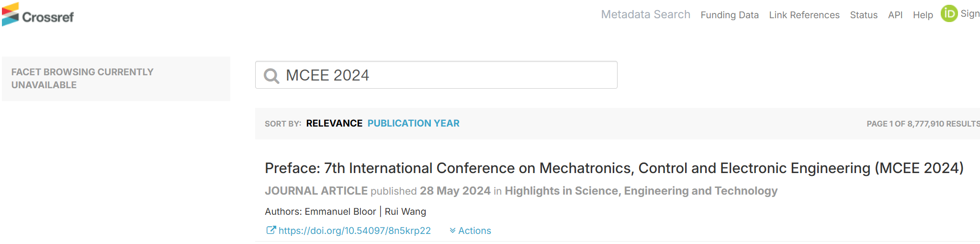The height and width of the screenshot is (244, 980).
Task: Focus the MCEE 2024 search field
Action: (436, 75)
